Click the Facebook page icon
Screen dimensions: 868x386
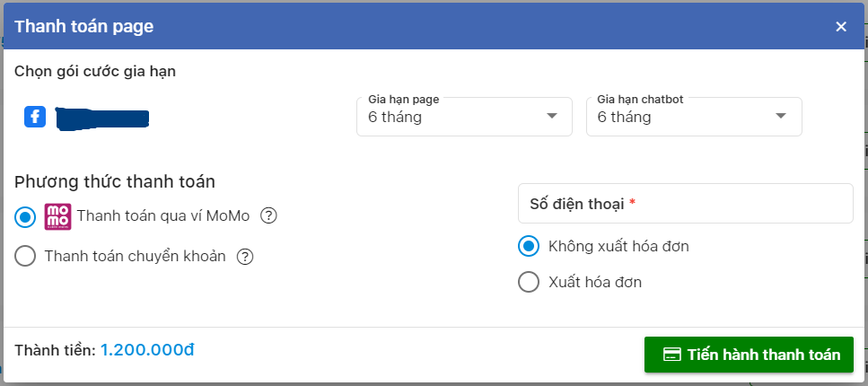(35, 117)
